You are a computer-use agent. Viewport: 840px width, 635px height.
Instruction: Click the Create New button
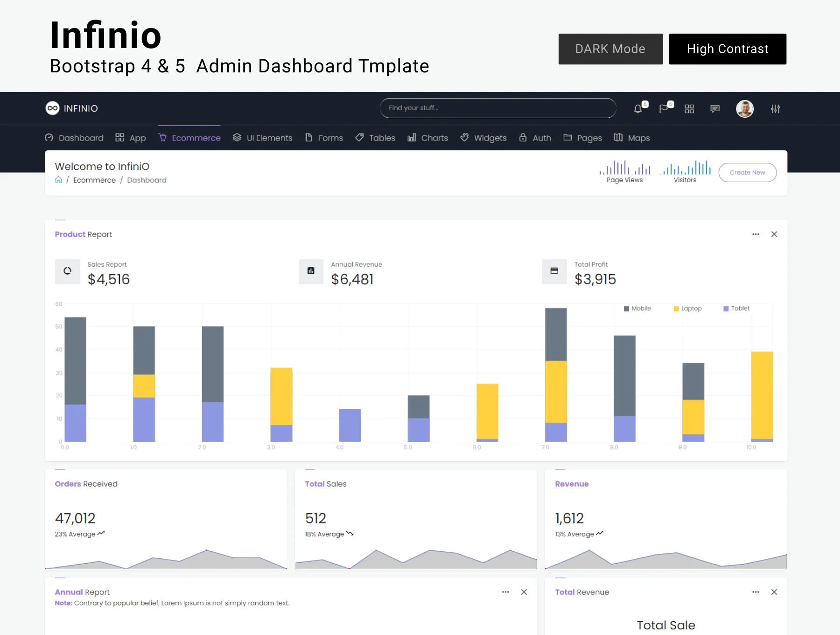(x=748, y=172)
